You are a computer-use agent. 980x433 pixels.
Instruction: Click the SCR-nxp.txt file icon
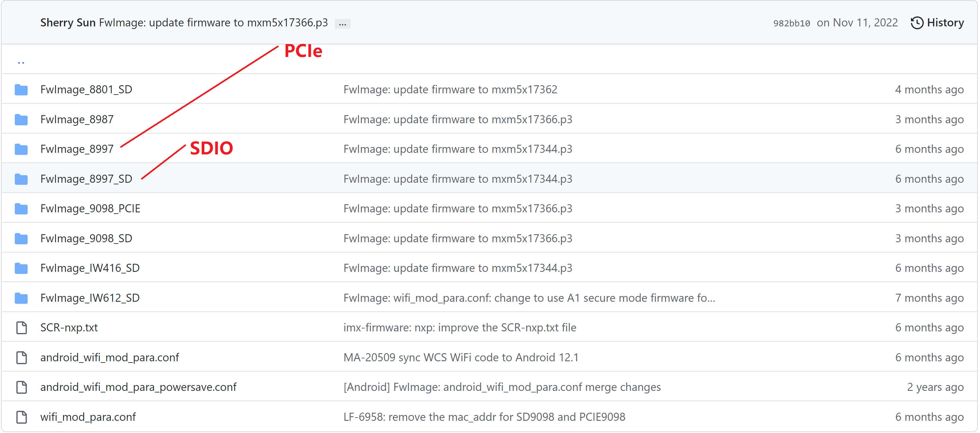[x=22, y=328]
